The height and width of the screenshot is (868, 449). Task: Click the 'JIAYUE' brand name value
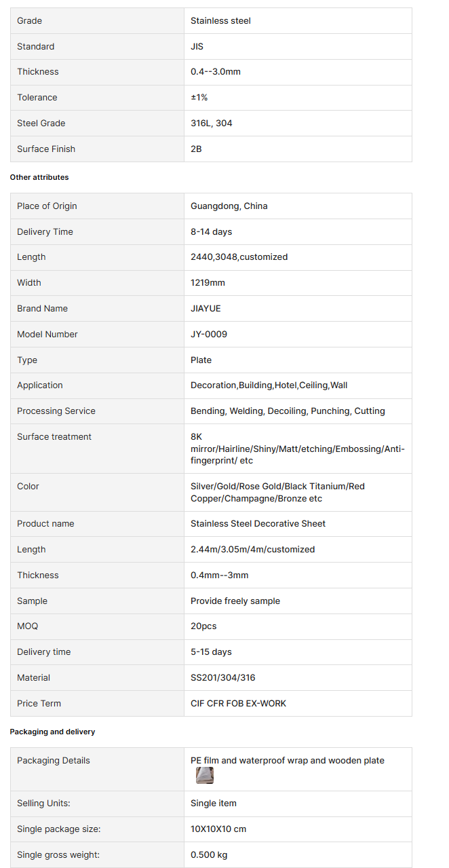206,309
